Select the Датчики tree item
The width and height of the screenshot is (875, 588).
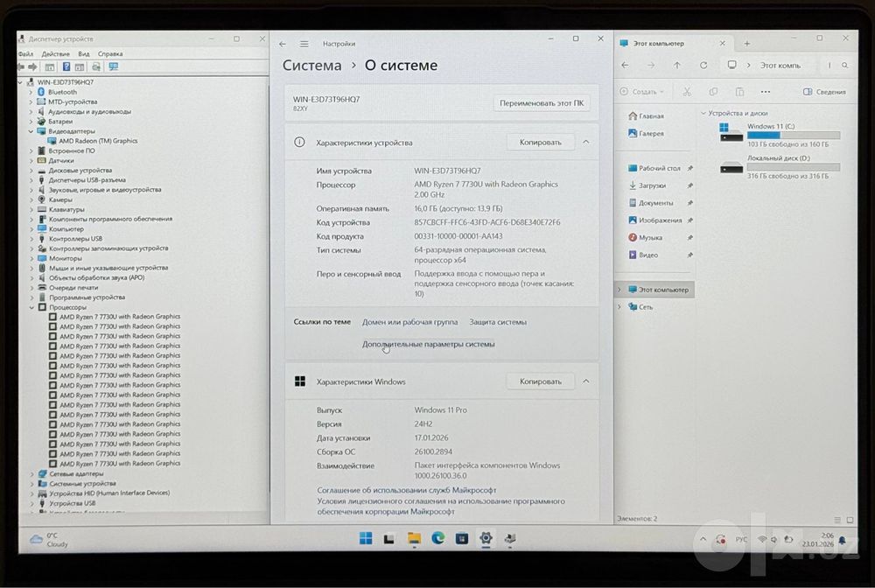click(61, 161)
